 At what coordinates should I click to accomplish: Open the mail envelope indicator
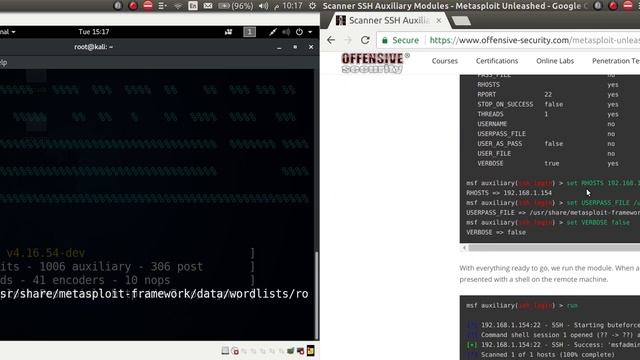208,6
